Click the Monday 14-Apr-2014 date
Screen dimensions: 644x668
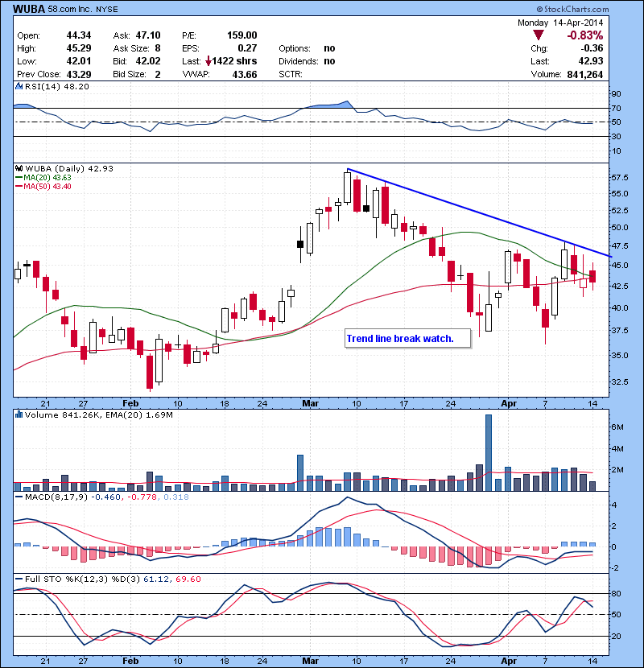tap(560, 23)
